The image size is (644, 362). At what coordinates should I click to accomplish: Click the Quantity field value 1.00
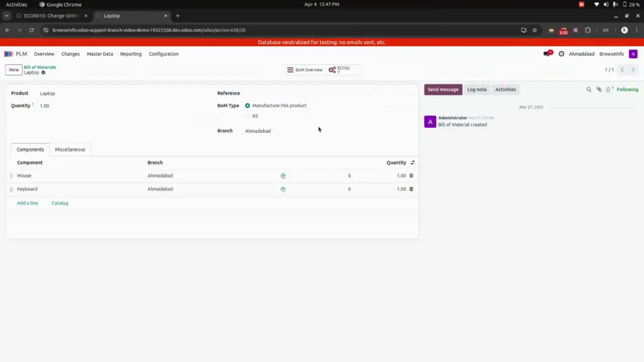[44, 106]
